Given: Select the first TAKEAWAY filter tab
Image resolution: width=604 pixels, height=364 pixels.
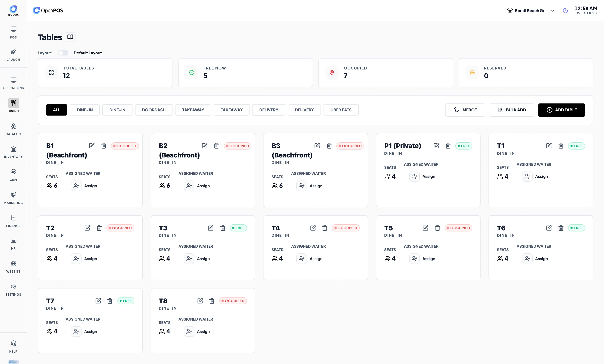Looking at the screenshot, I should point(193,110).
